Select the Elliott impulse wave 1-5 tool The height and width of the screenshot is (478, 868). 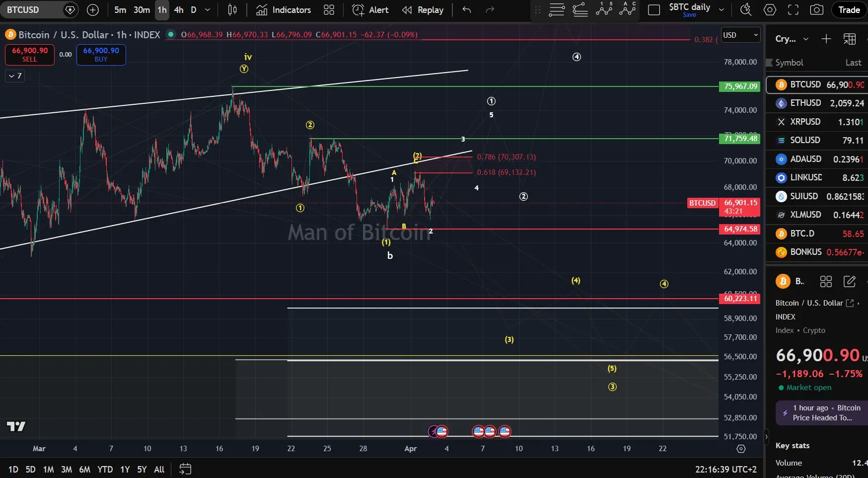[604, 10]
